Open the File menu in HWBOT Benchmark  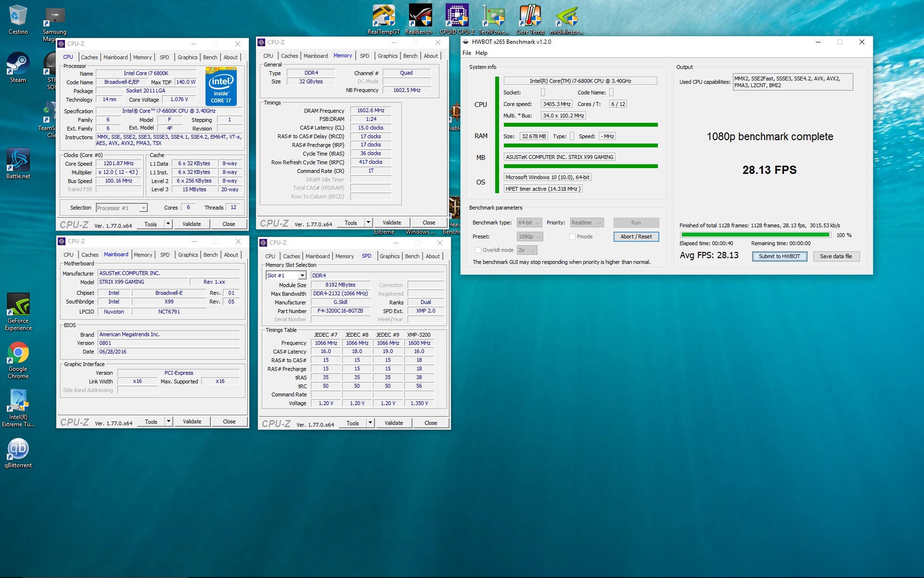point(467,53)
